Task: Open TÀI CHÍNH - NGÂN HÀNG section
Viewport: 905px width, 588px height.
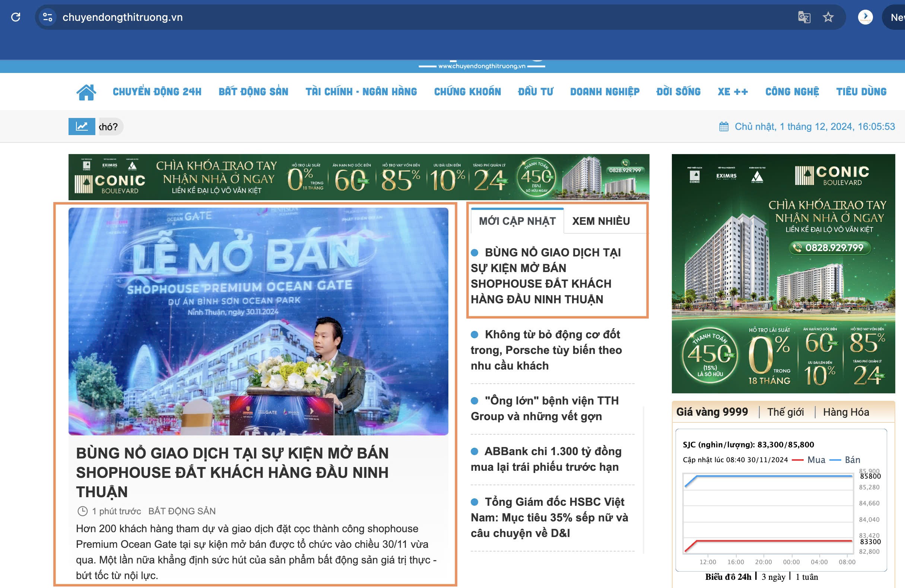Action: pos(361,92)
